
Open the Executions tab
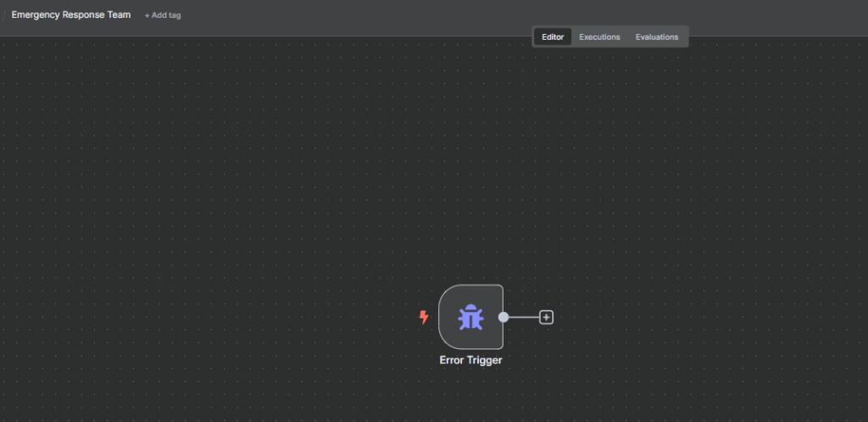pos(599,37)
